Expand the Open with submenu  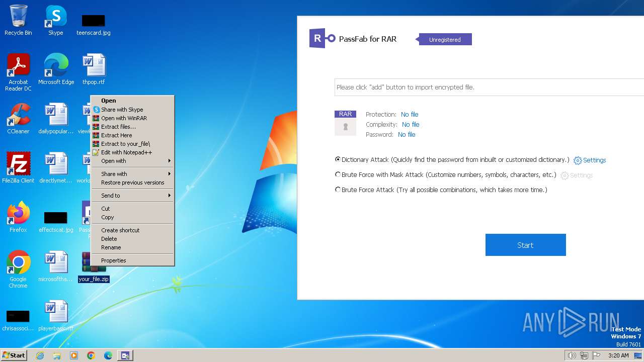133,161
